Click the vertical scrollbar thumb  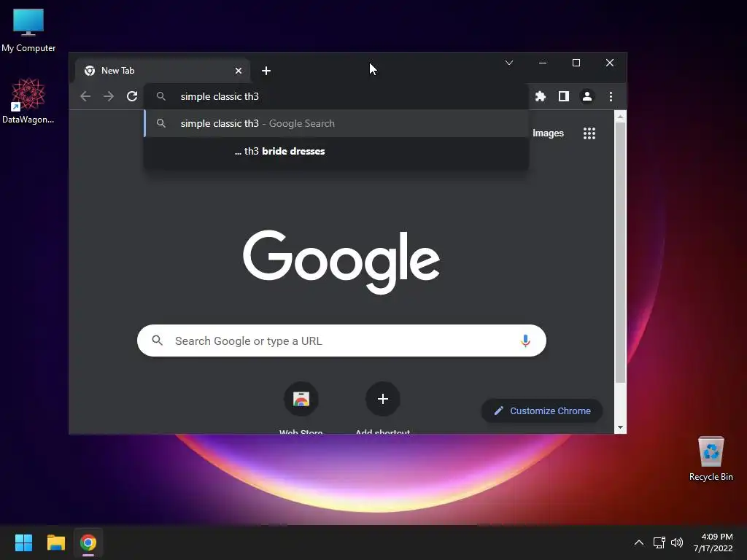[x=620, y=252]
